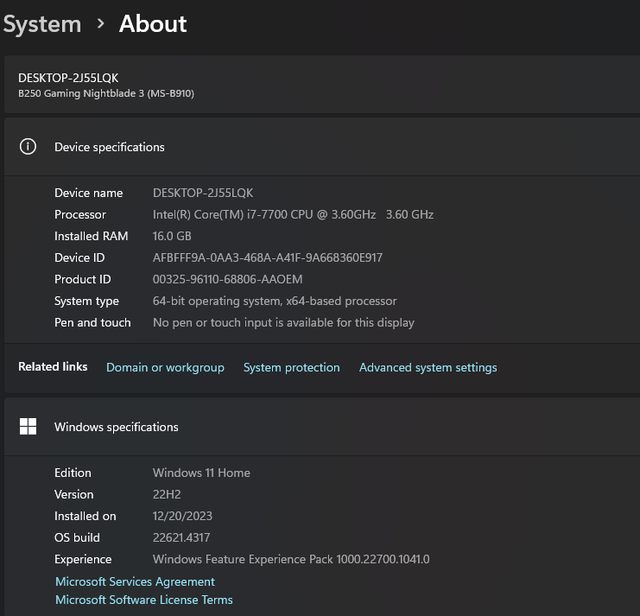Select the No pen or touch input text
This screenshot has width=640, height=616.
(x=284, y=322)
